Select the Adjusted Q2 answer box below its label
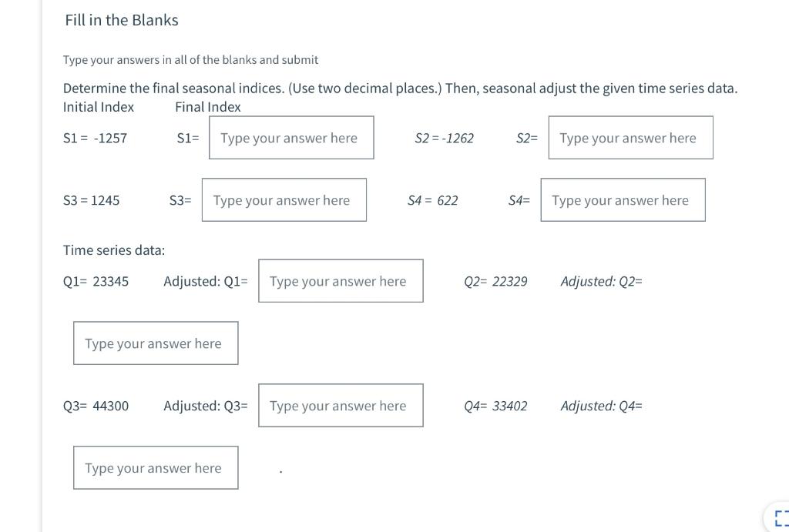Screen dimensions: 789x532 155,343
